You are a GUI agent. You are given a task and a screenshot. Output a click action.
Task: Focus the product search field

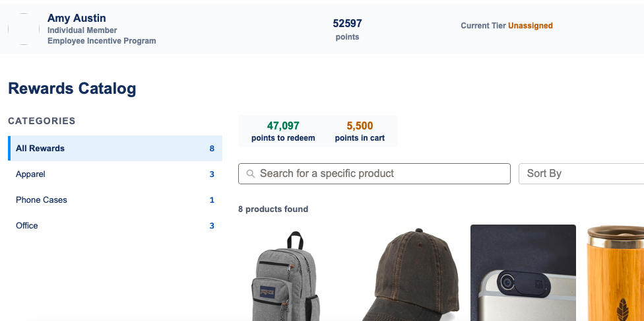(374, 174)
